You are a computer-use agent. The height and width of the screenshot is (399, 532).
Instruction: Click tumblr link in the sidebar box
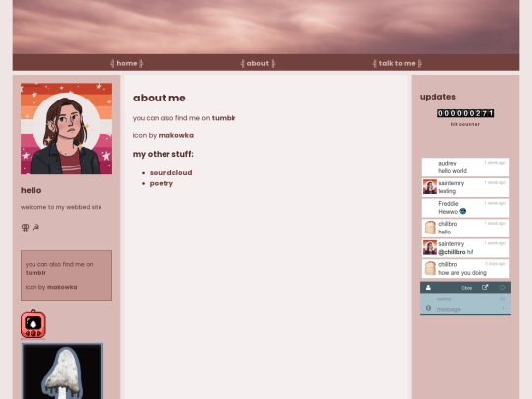[35, 273]
